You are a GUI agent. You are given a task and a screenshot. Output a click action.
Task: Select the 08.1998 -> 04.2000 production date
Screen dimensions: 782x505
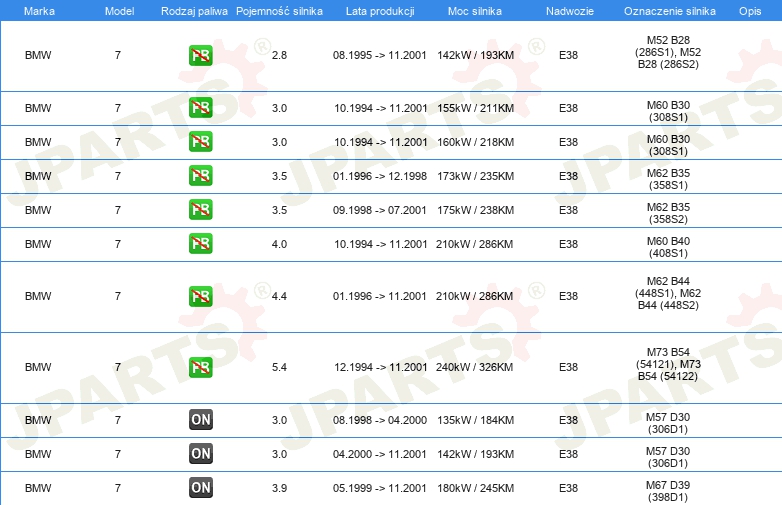[x=380, y=420]
